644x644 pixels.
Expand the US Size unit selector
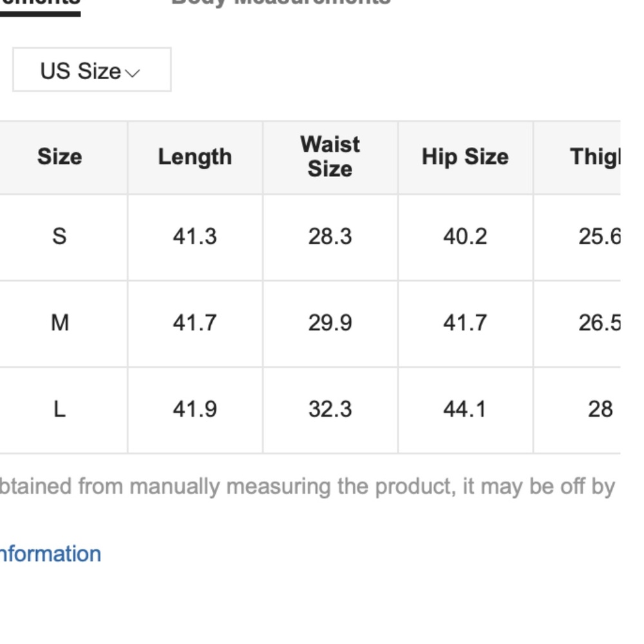tap(91, 70)
